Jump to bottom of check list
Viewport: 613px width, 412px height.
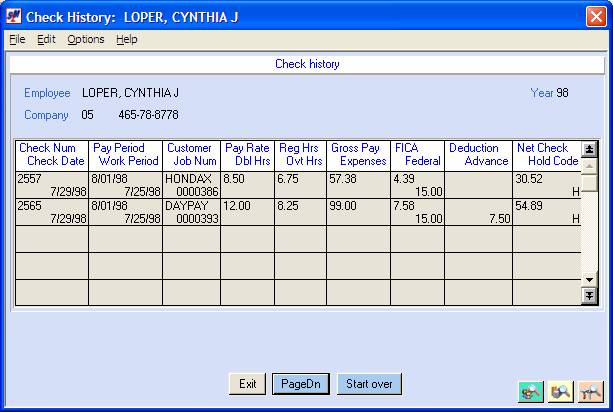click(x=589, y=296)
